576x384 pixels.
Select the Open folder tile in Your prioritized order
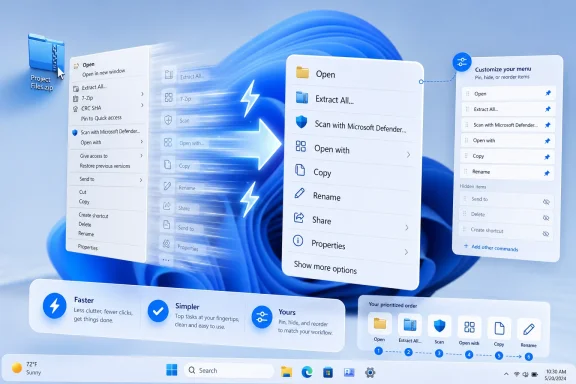pyautogui.click(x=379, y=324)
